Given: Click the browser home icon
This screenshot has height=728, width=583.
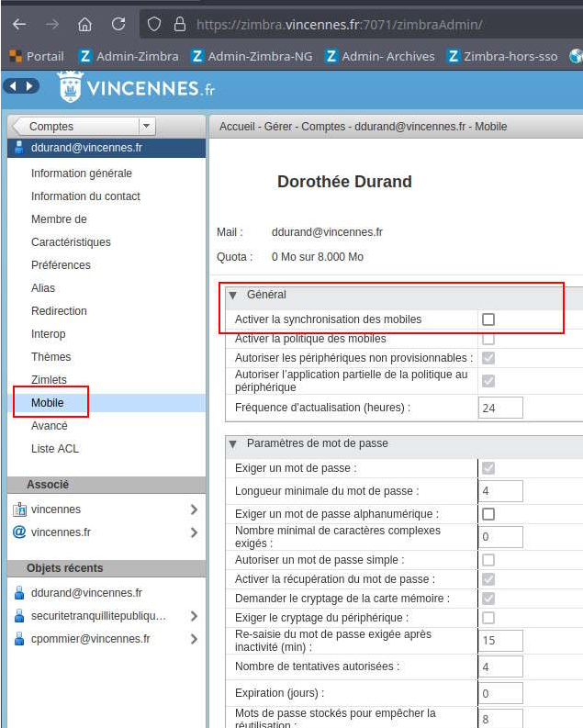Looking at the screenshot, I should coord(84,24).
